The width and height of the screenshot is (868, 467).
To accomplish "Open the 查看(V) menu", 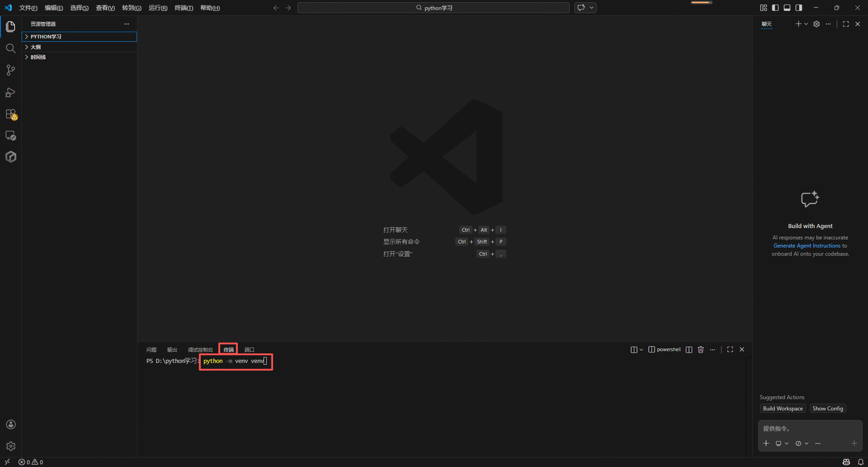I will tap(105, 8).
